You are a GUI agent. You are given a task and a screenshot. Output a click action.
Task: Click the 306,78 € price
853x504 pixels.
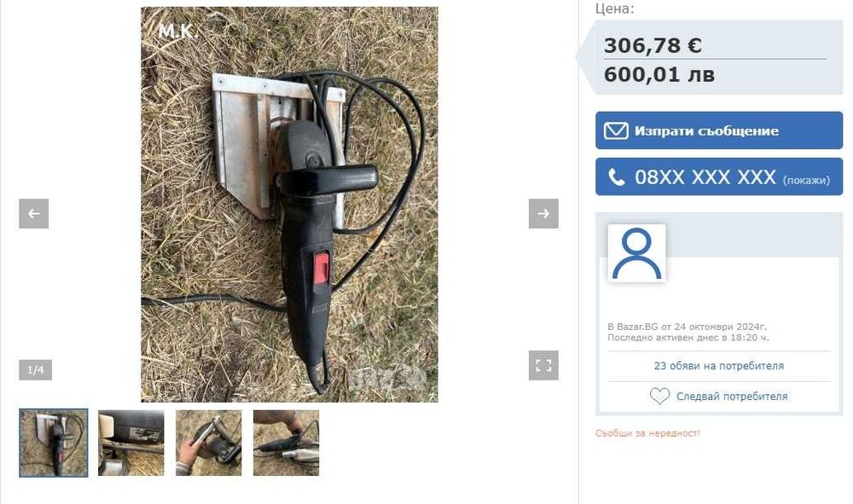pos(653,45)
